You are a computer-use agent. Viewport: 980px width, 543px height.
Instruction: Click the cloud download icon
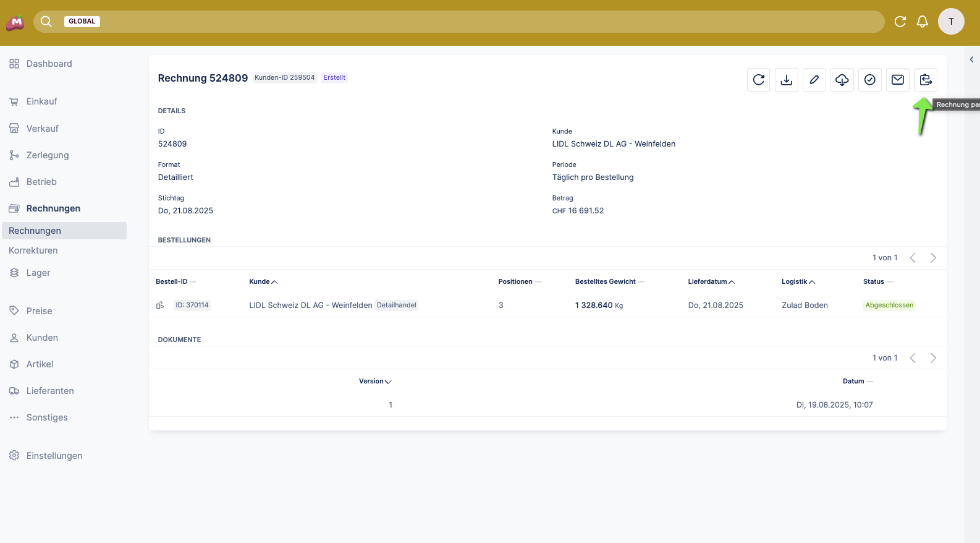point(842,80)
